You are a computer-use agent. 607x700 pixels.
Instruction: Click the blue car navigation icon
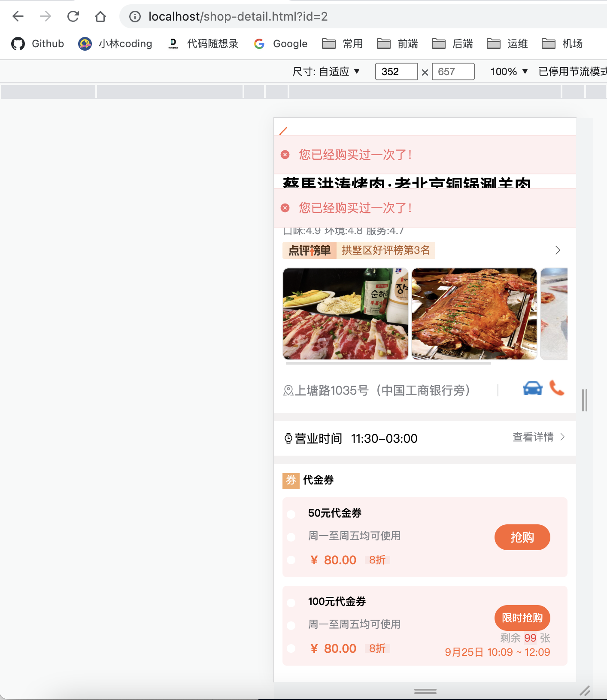pyautogui.click(x=533, y=388)
